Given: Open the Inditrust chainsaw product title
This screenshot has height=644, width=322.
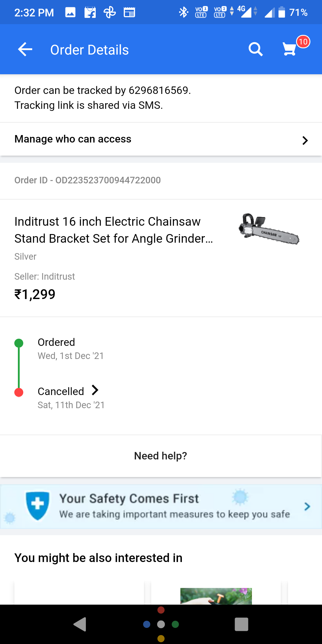Looking at the screenshot, I should click(113, 230).
